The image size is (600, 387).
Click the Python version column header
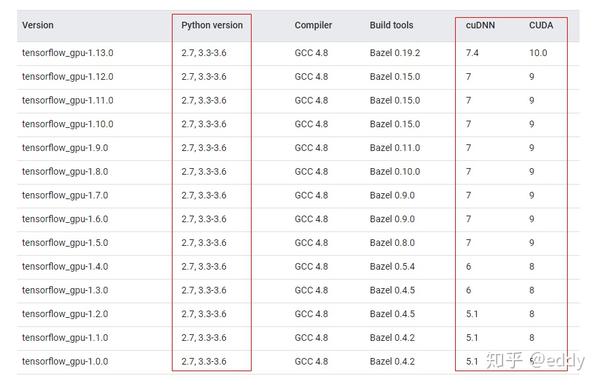coord(212,25)
